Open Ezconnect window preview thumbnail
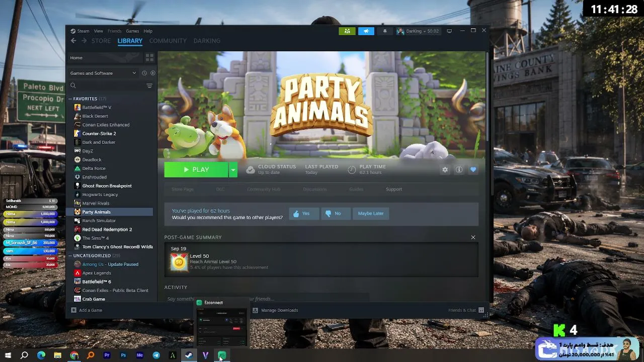 [222, 326]
